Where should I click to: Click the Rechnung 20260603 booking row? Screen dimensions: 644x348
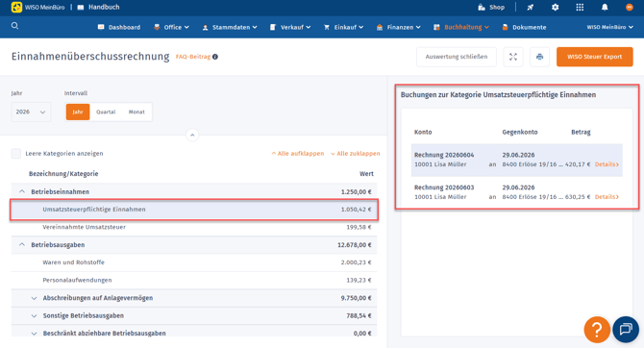tap(517, 192)
